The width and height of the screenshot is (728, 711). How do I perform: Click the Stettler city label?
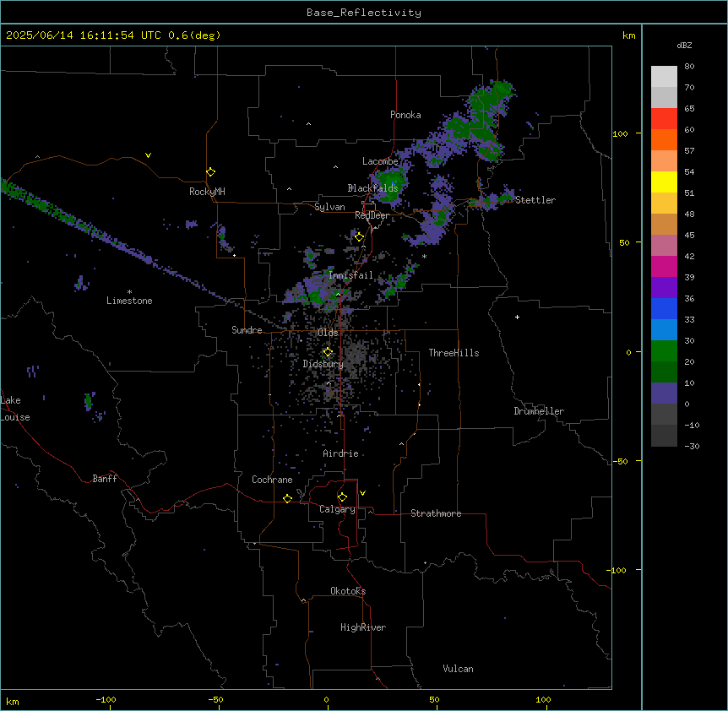click(535, 200)
